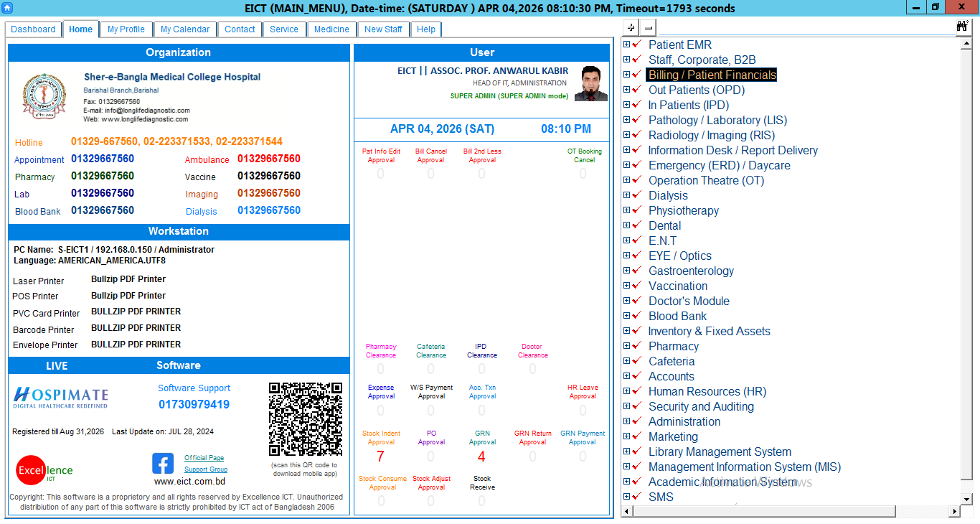Click the Hospimate software logo
Screen dimensions: 980x524
(x=61, y=397)
